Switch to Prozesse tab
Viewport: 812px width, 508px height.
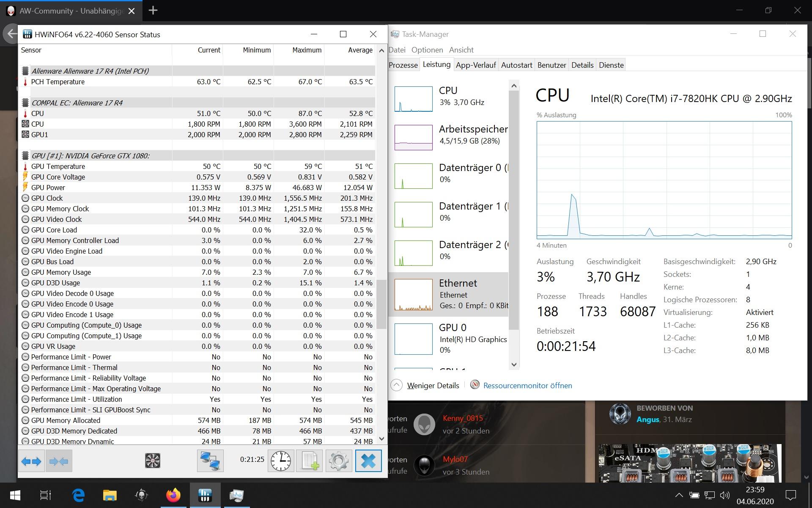(x=403, y=65)
